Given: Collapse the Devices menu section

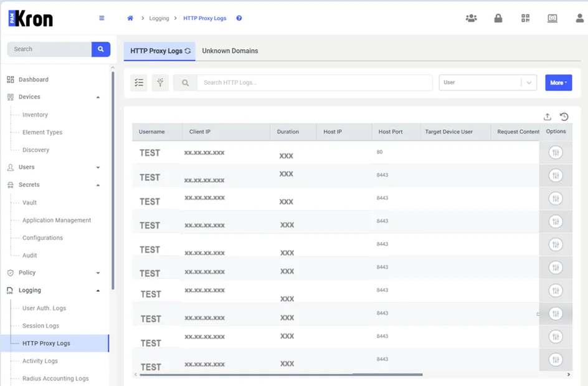Looking at the screenshot, I should [x=98, y=97].
